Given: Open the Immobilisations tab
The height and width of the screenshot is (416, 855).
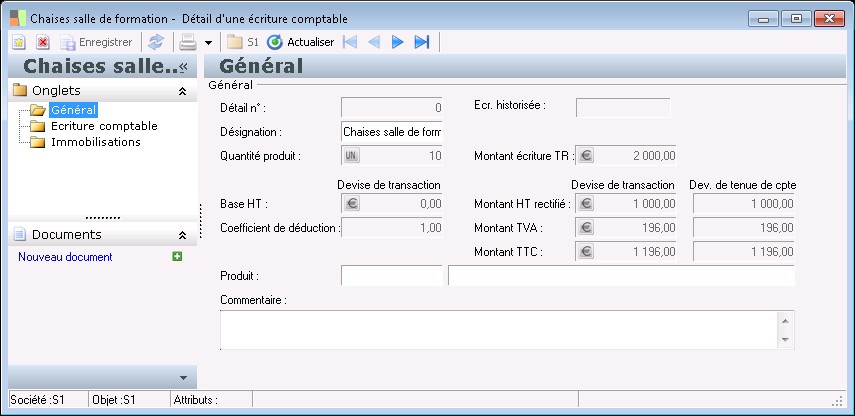Looking at the screenshot, I should (x=96, y=142).
